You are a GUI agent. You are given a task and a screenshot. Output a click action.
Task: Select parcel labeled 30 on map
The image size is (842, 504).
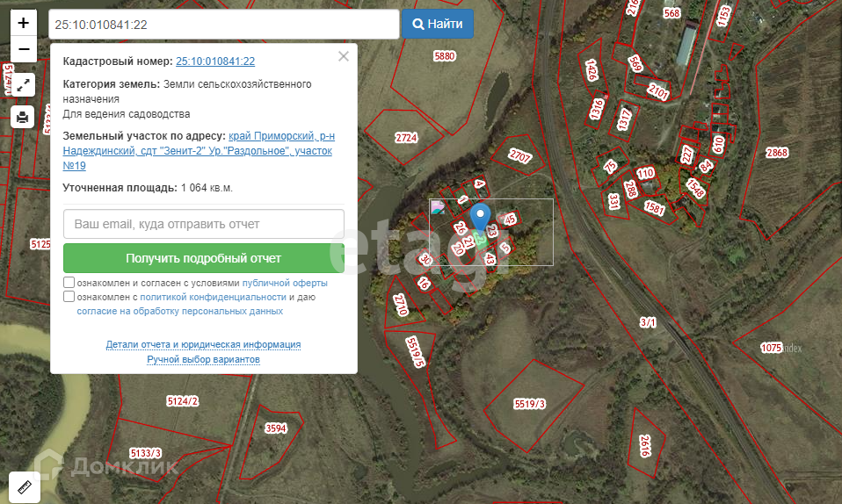tap(425, 260)
